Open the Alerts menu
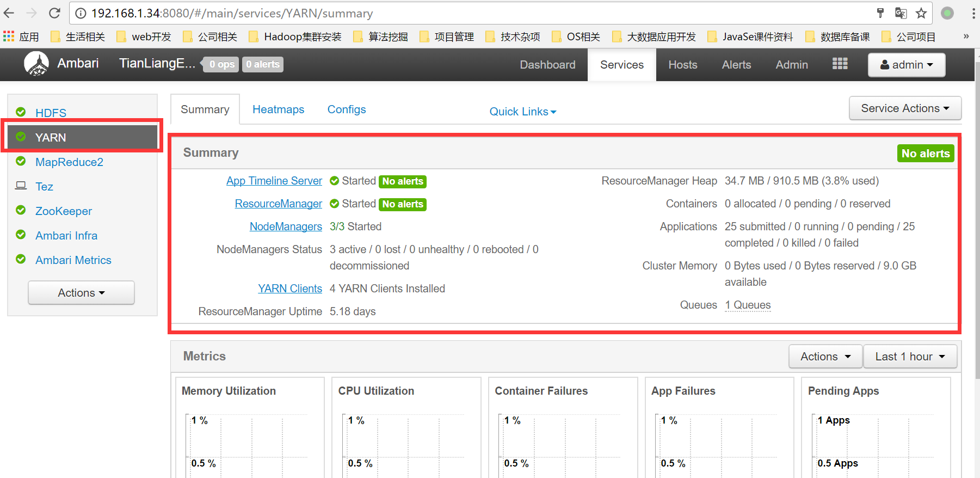 tap(737, 65)
